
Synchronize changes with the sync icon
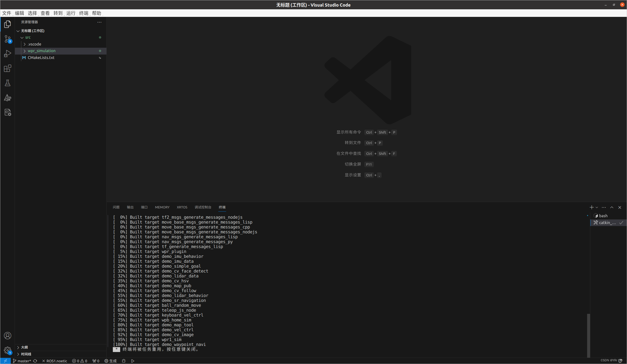tap(35, 361)
